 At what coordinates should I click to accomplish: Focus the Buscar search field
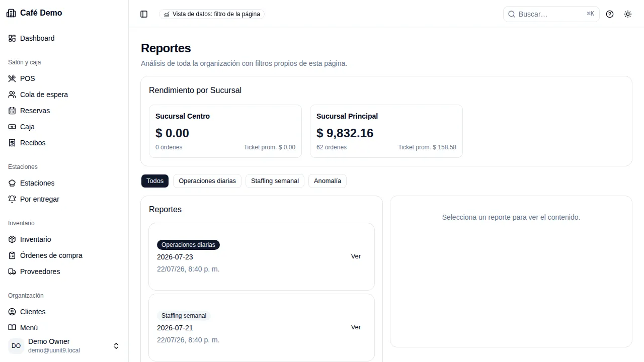click(x=551, y=14)
